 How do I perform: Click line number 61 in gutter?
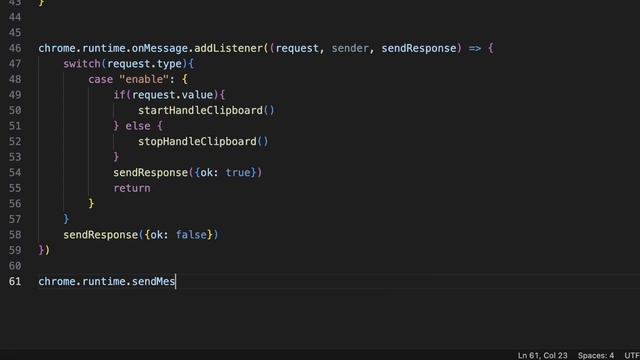tap(15, 282)
